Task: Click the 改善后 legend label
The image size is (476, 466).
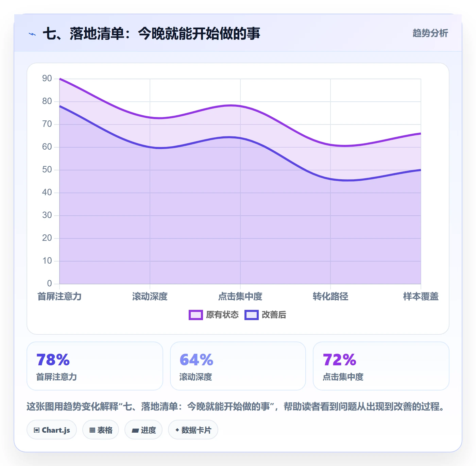Action: click(274, 315)
